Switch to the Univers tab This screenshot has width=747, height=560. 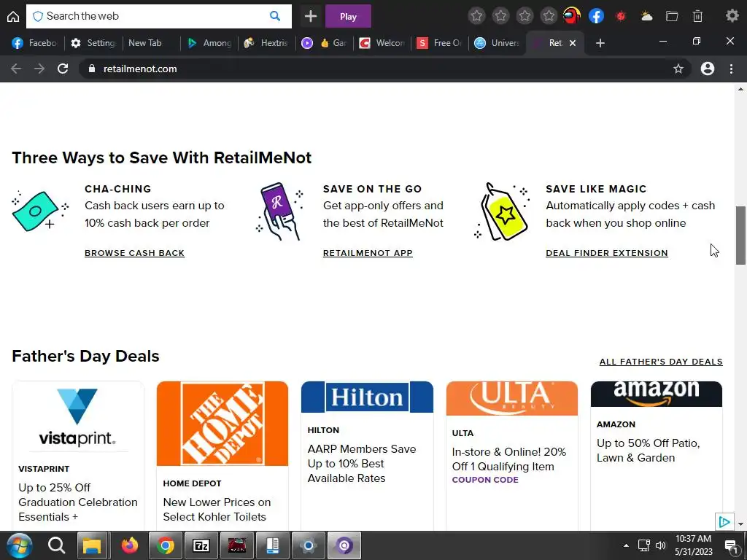[x=498, y=43]
